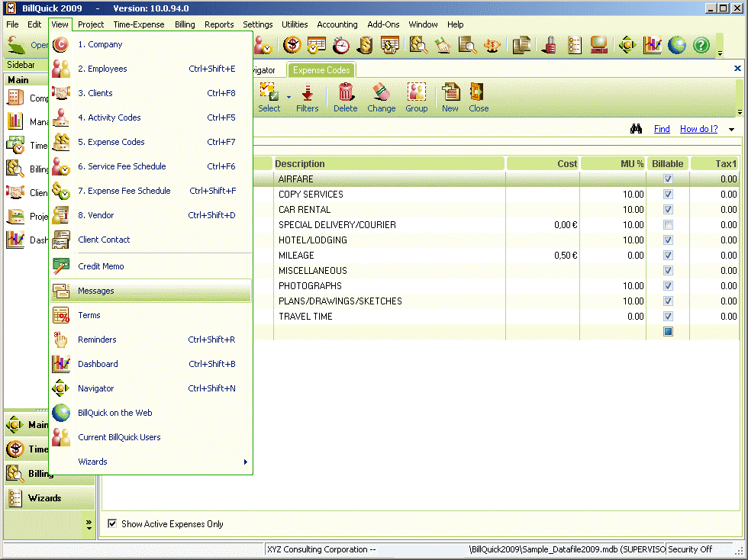748x560 pixels.
Task: Click the MU % column header
Action: 613,163
